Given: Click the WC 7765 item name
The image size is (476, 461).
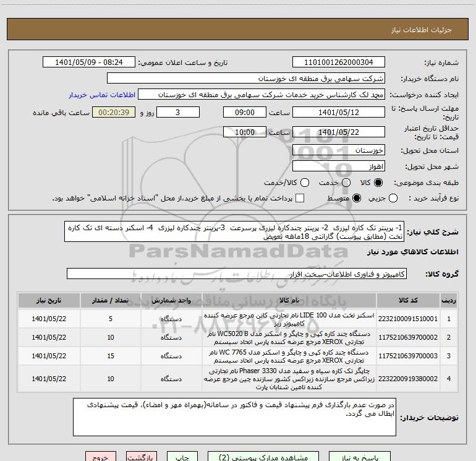Looking at the screenshot, I should point(289,356).
